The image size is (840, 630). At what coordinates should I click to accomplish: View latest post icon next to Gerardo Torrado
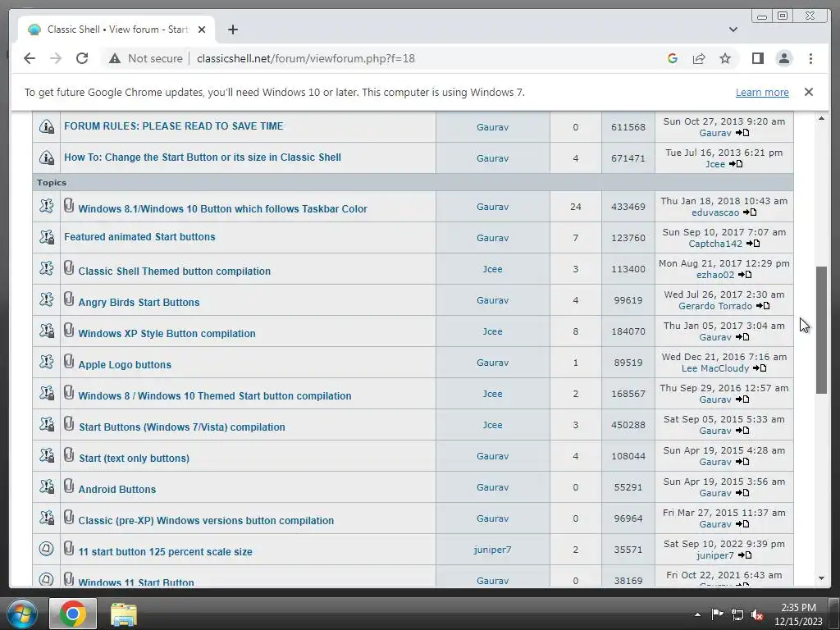click(x=763, y=305)
